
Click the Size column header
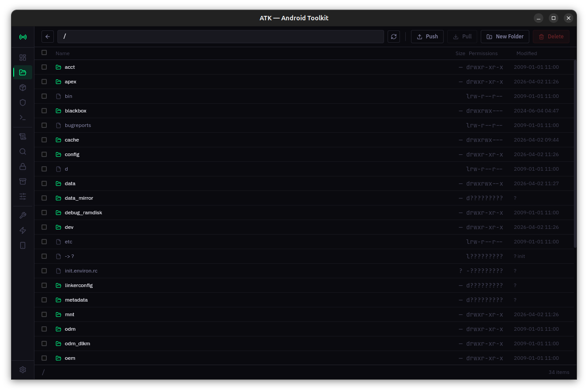click(x=460, y=53)
